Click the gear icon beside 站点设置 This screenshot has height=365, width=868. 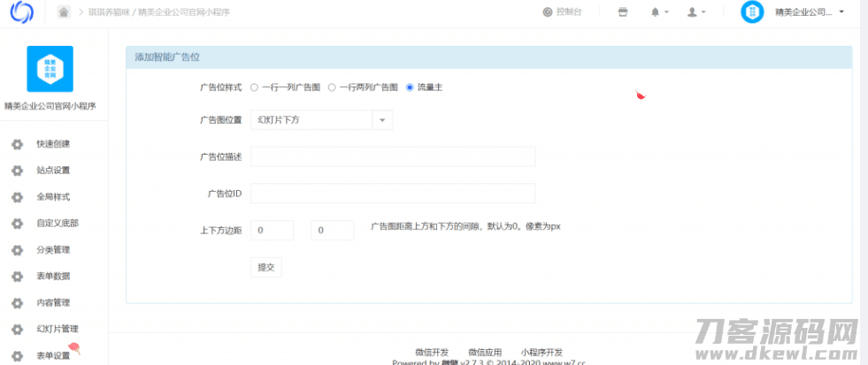point(17,171)
